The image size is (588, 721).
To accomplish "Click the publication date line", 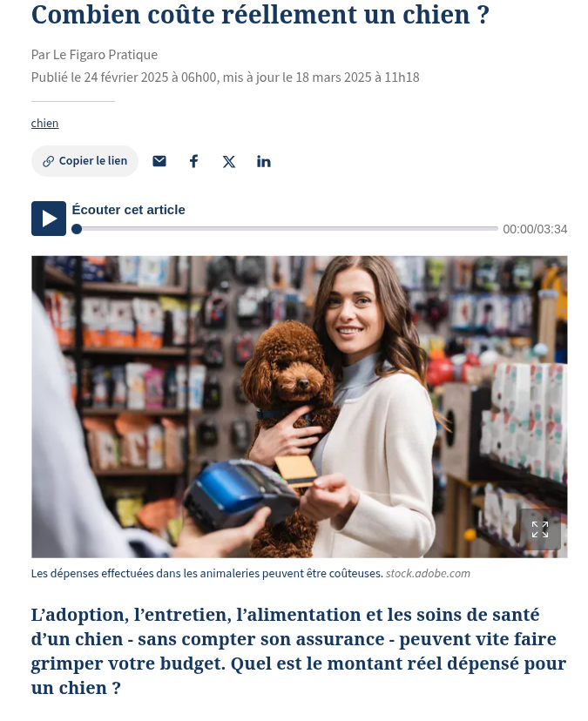I will tap(226, 77).
